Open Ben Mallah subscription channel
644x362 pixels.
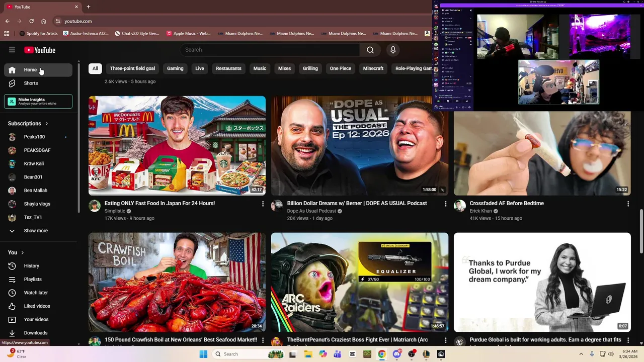click(x=38, y=191)
